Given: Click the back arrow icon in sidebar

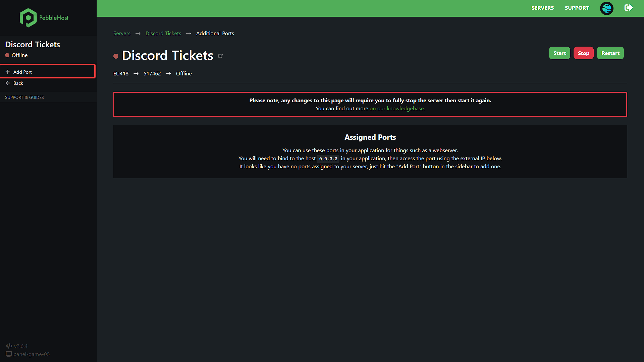Looking at the screenshot, I should click(7, 83).
